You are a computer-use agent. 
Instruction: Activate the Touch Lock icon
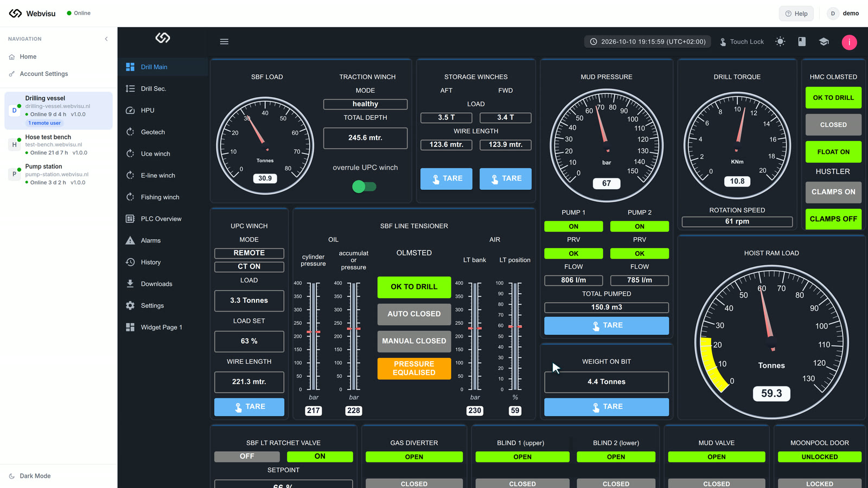pos(723,42)
